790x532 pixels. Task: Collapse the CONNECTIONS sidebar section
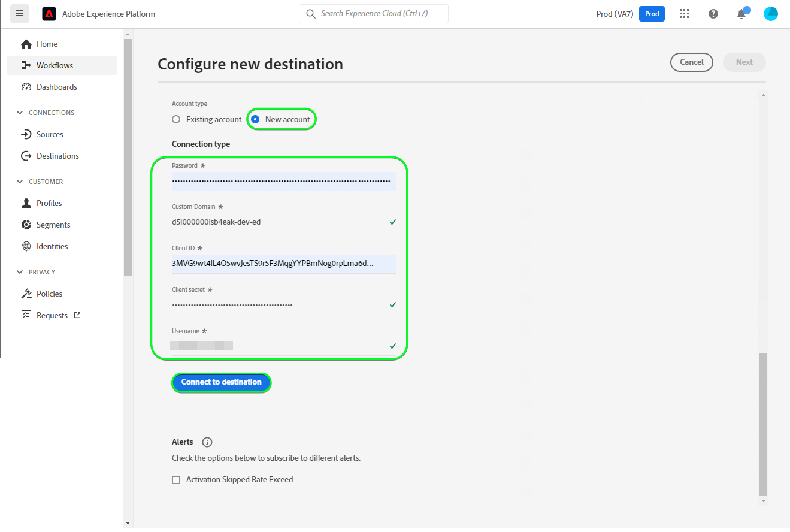[x=20, y=113]
